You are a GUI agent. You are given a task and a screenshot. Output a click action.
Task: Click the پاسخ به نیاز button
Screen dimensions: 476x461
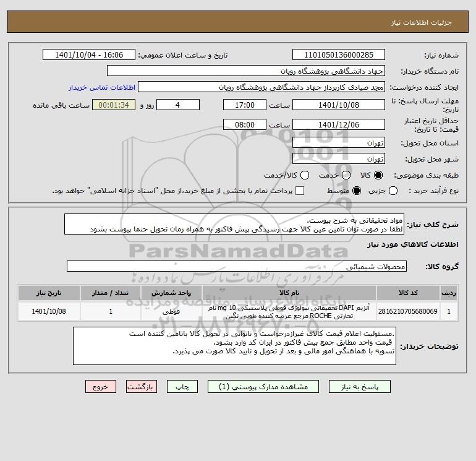click(x=359, y=387)
